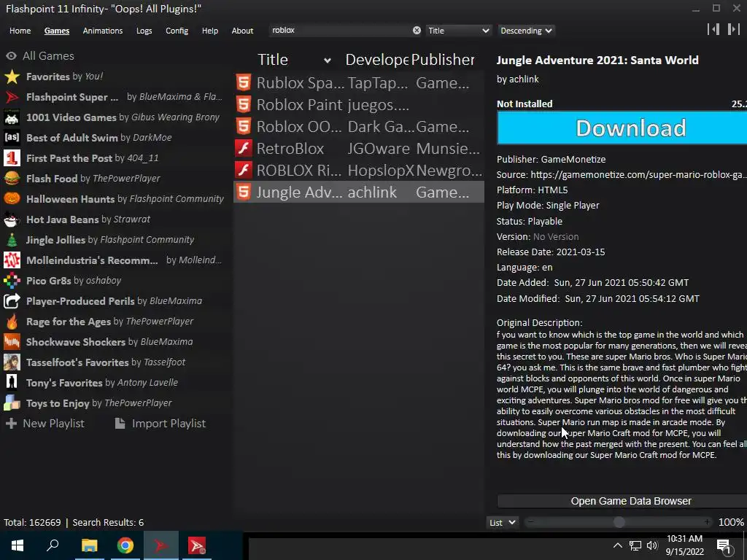Open the About tab

pyautogui.click(x=242, y=31)
